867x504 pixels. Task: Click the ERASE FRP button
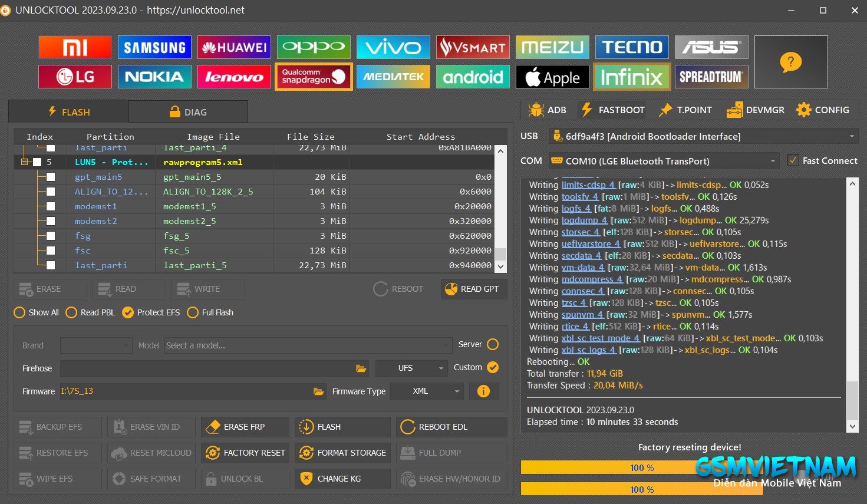pyautogui.click(x=245, y=427)
